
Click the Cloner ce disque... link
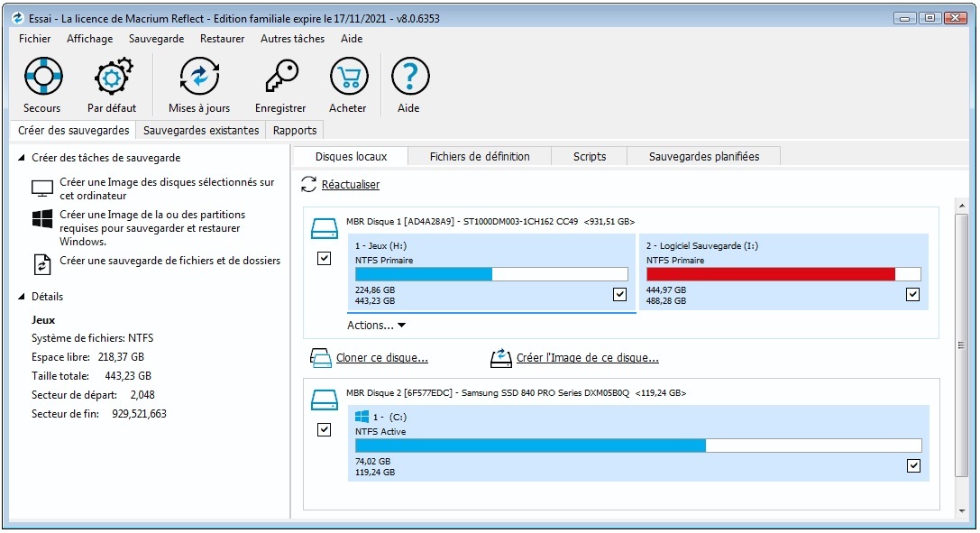point(382,358)
